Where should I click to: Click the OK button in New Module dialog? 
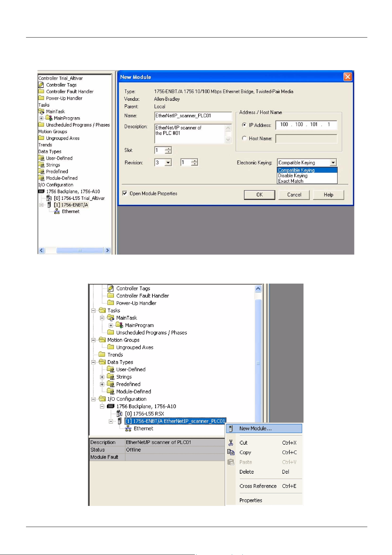point(259,195)
